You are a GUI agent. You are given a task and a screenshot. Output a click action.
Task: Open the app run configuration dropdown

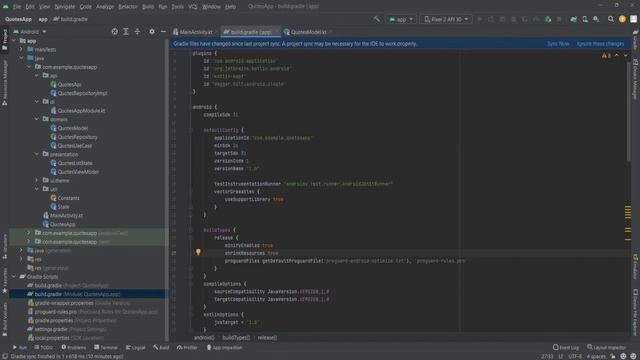point(401,19)
